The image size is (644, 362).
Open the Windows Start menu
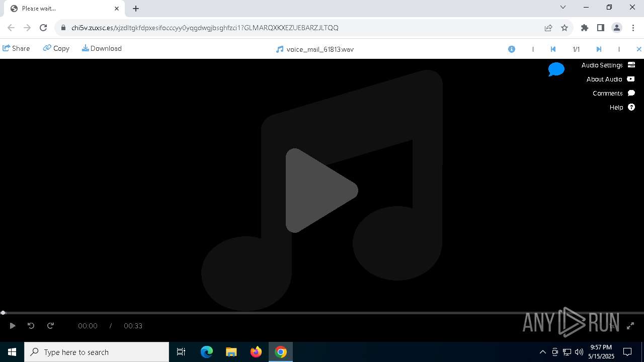click(12, 352)
